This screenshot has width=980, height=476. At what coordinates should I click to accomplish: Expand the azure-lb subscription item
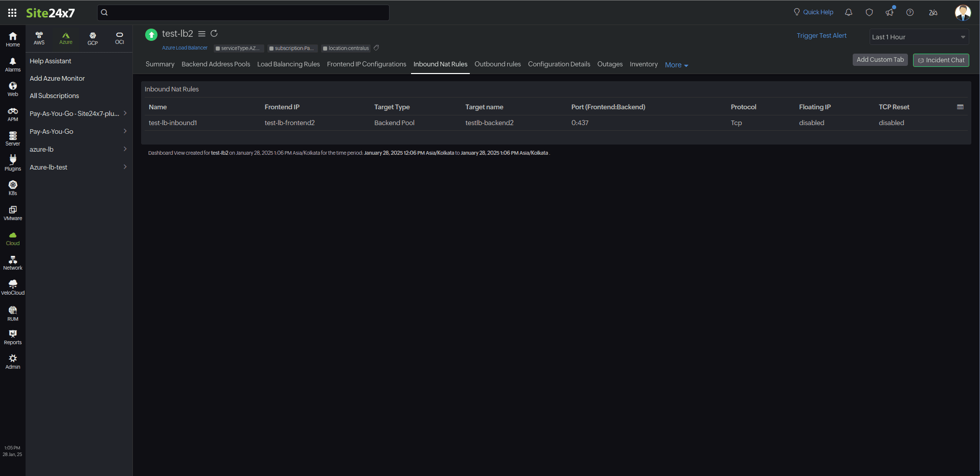125,149
